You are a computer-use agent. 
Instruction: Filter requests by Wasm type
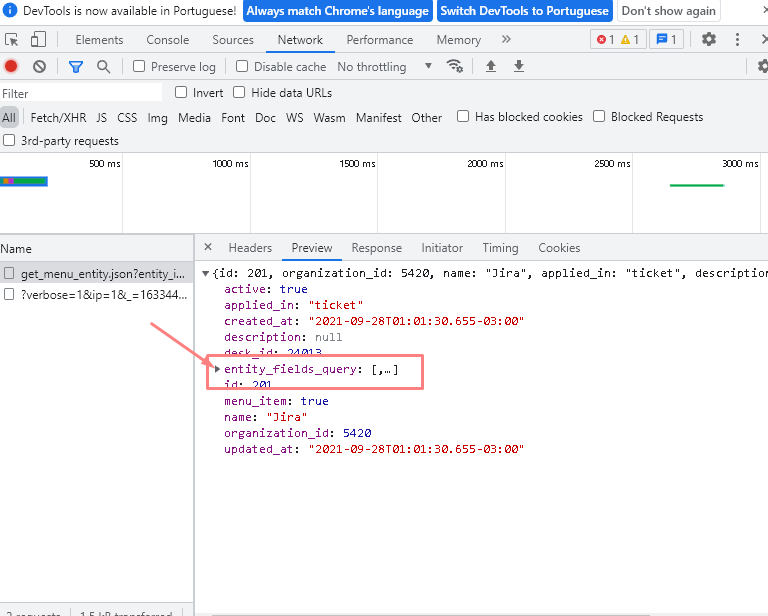click(x=329, y=118)
